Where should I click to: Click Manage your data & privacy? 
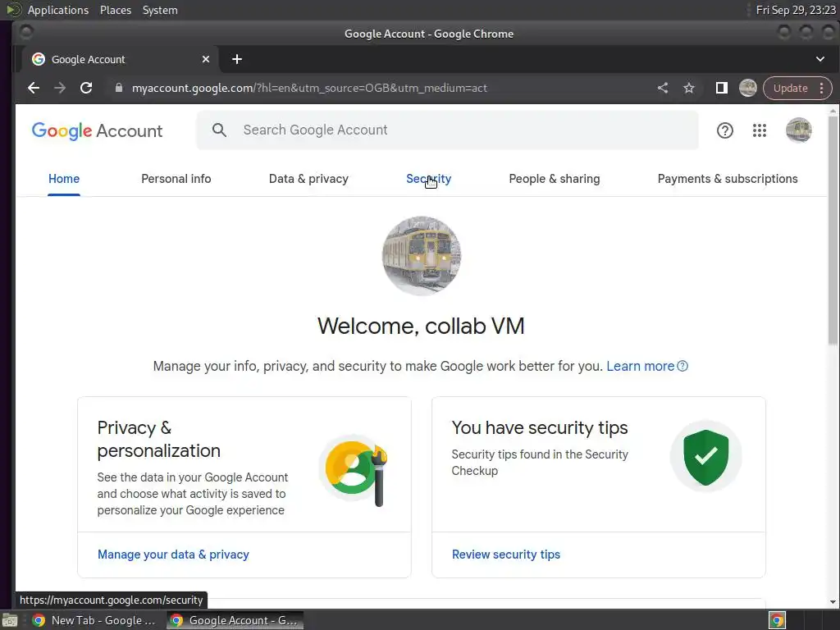(x=173, y=555)
